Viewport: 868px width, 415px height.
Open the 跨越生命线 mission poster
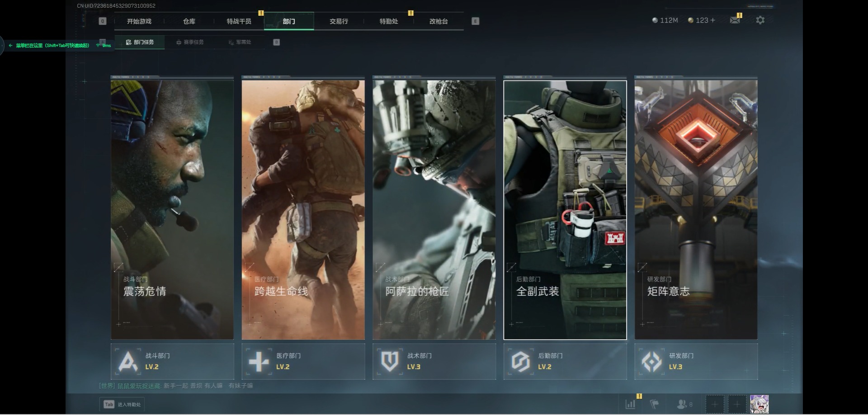303,210
